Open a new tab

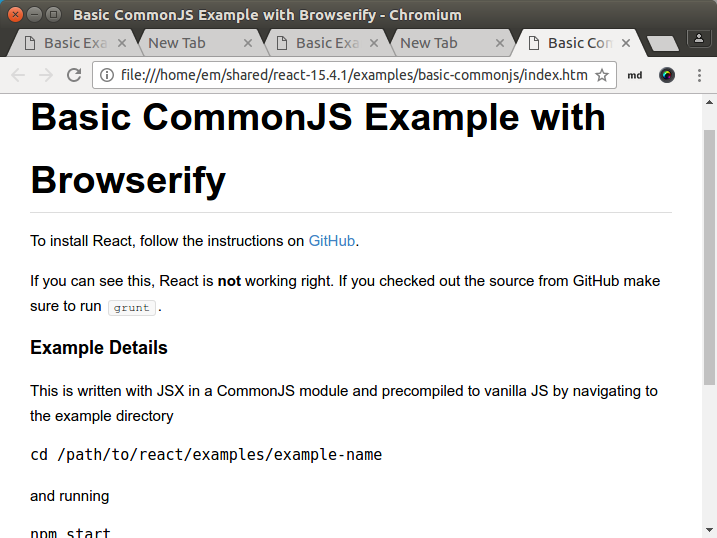click(x=661, y=44)
